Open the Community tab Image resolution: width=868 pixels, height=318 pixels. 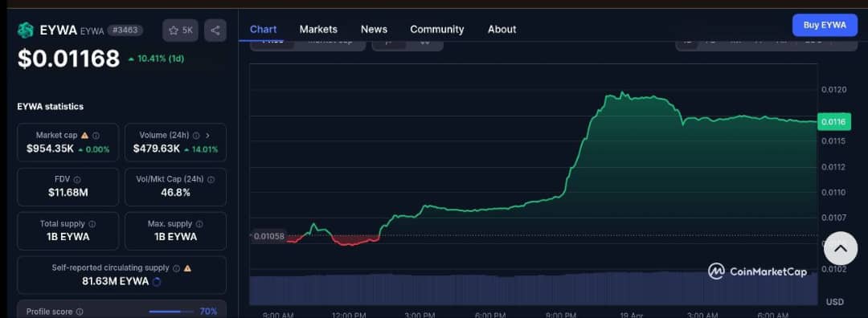(436, 30)
